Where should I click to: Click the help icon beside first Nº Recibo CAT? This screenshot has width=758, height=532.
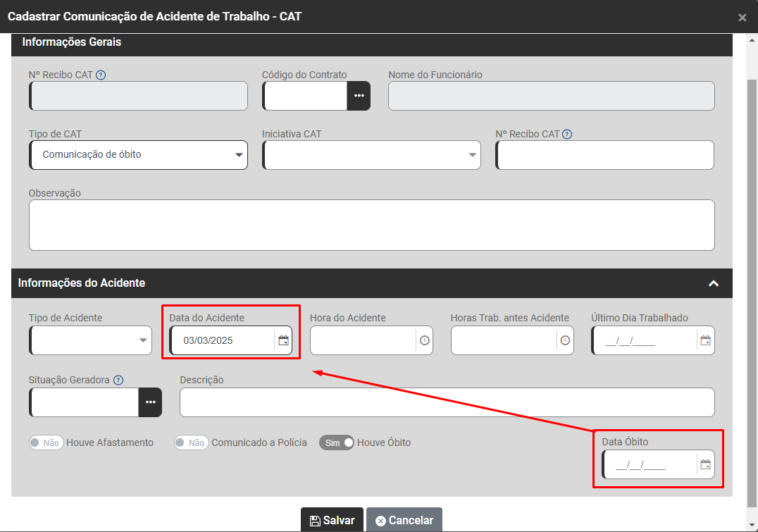click(101, 75)
